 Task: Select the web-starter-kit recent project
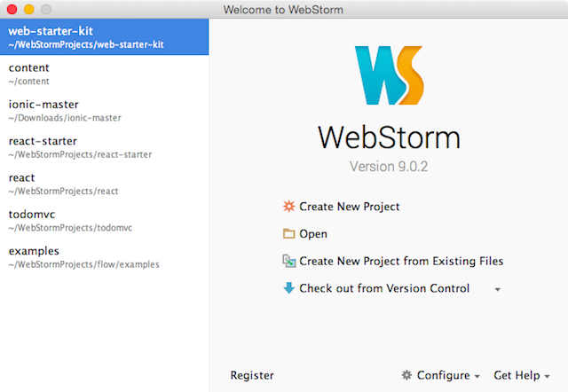pos(104,37)
